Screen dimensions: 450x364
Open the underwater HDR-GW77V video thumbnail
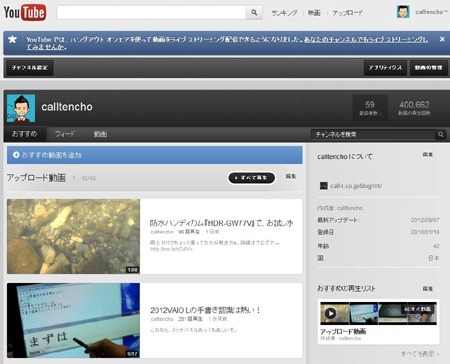[73, 236]
